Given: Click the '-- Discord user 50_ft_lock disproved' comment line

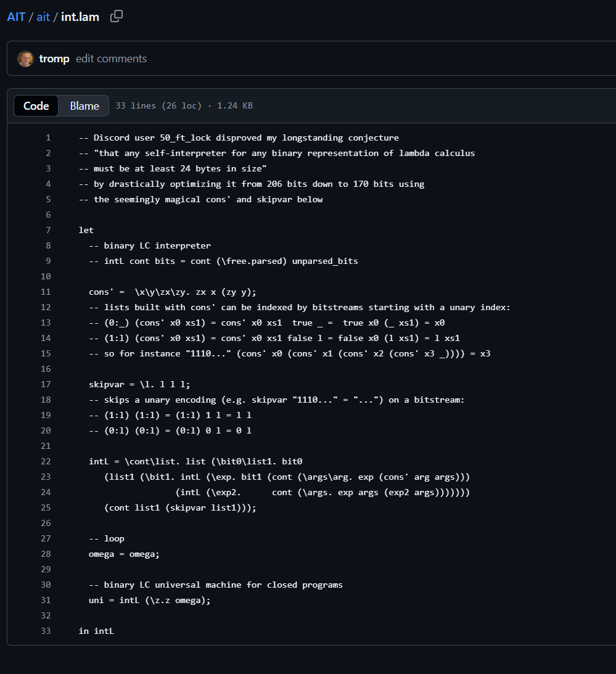Looking at the screenshot, I should pos(239,138).
